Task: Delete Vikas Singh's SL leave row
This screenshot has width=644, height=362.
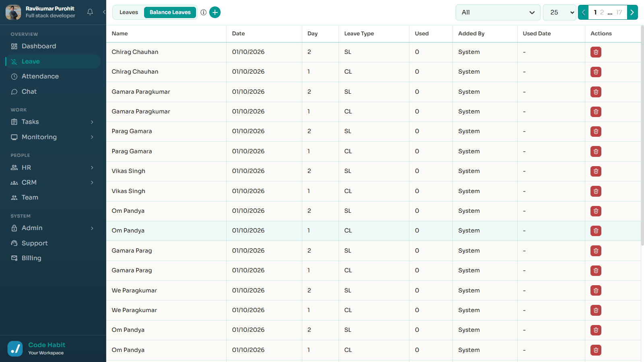Action: (x=596, y=171)
